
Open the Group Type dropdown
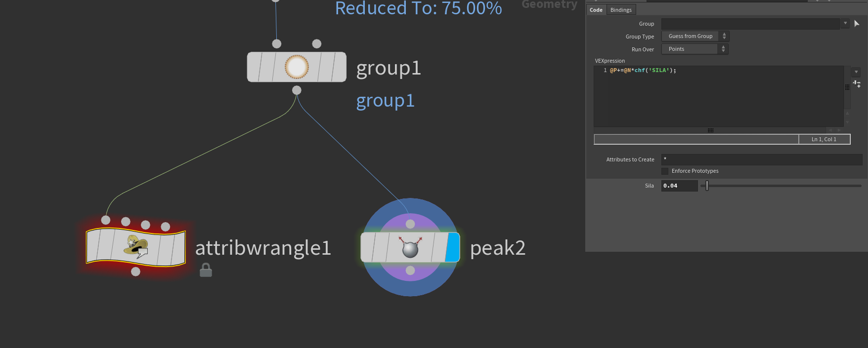click(695, 36)
